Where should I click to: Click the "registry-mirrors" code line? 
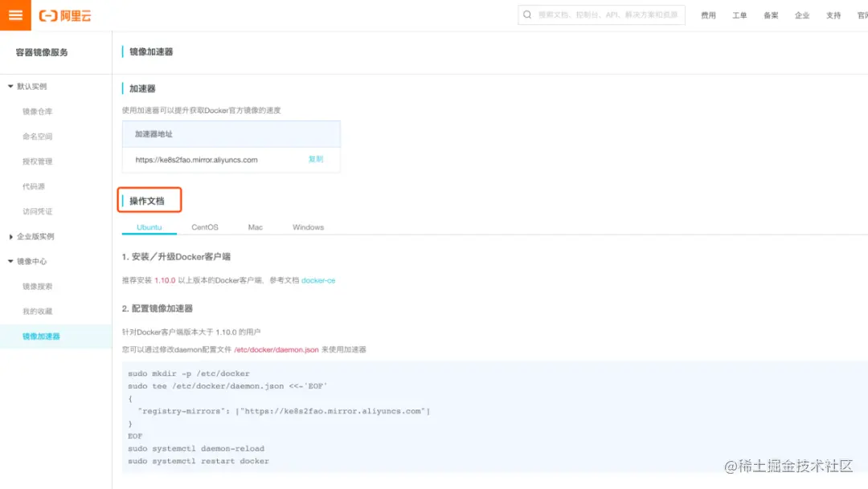tap(284, 411)
